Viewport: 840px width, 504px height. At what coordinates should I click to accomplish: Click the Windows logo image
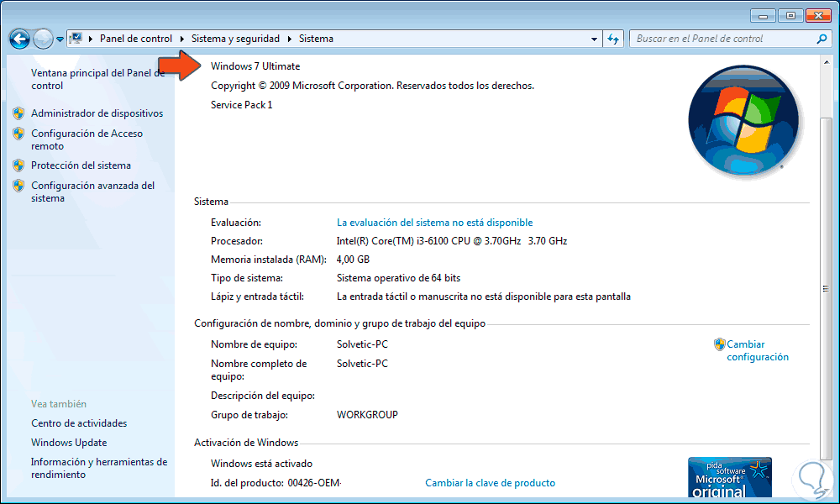pos(743,121)
